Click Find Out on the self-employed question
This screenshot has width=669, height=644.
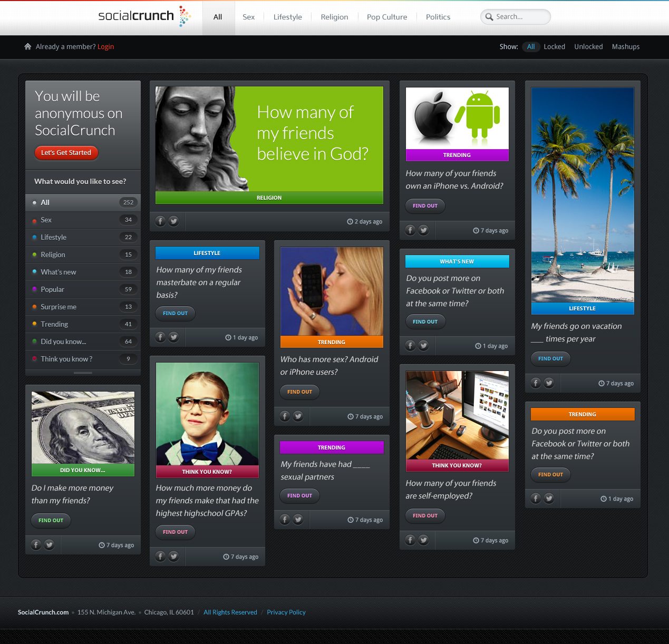pos(425,516)
